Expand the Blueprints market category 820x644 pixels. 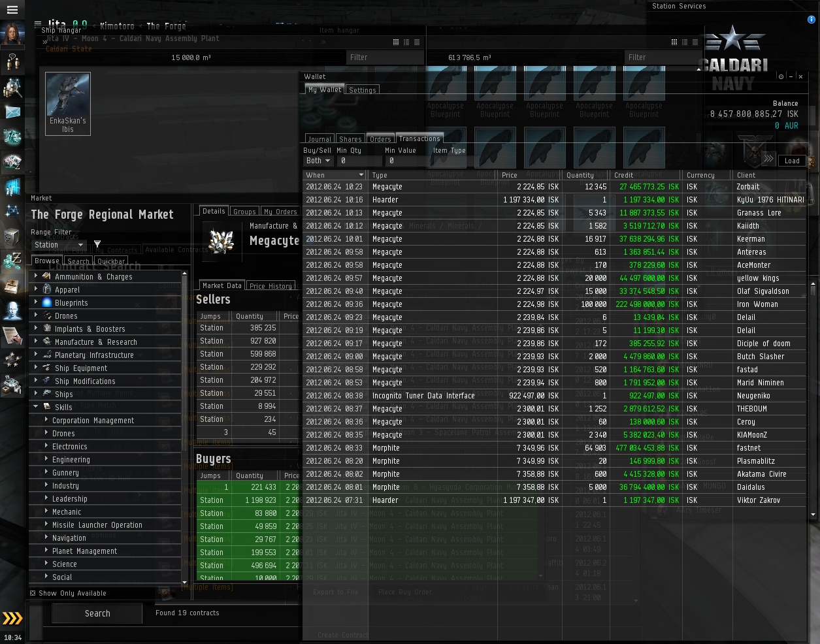click(36, 302)
